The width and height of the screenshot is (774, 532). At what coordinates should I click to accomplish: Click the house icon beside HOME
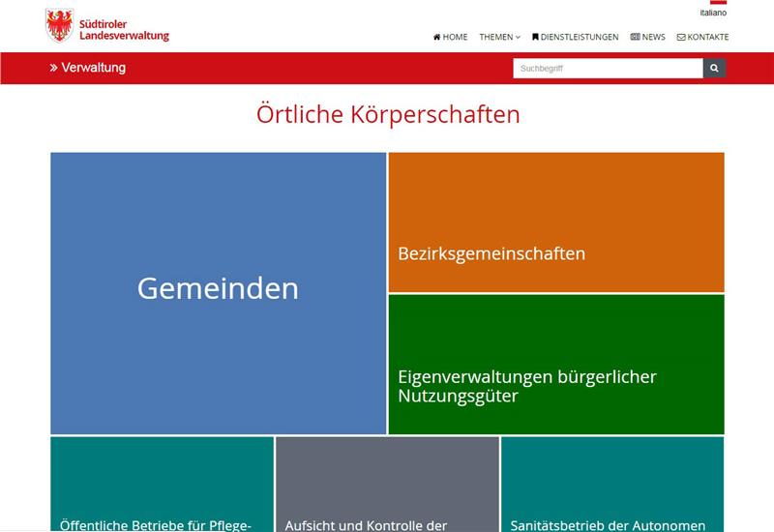click(x=437, y=37)
